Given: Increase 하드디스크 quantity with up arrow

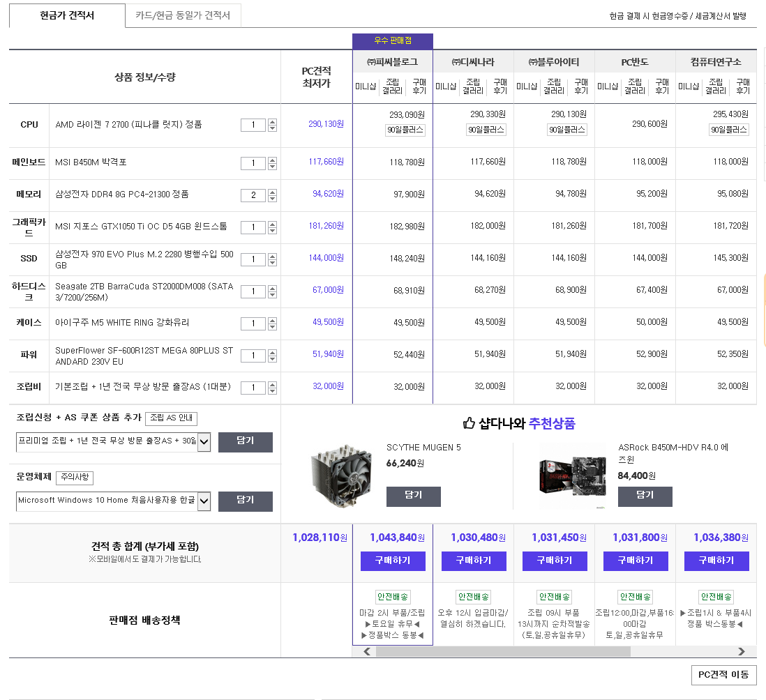Looking at the screenshot, I should [x=273, y=289].
